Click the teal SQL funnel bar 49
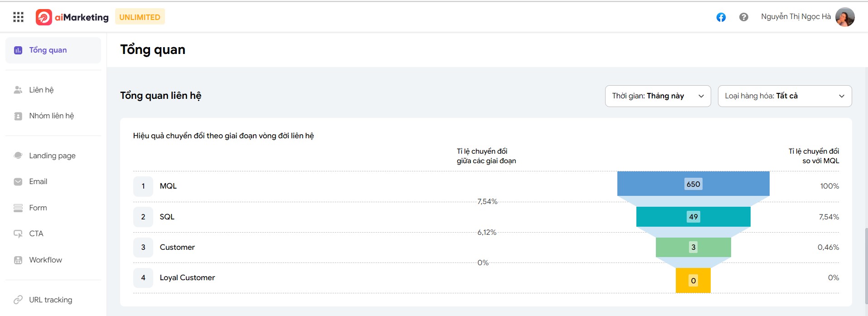The height and width of the screenshot is (316, 868). [693, 217]
